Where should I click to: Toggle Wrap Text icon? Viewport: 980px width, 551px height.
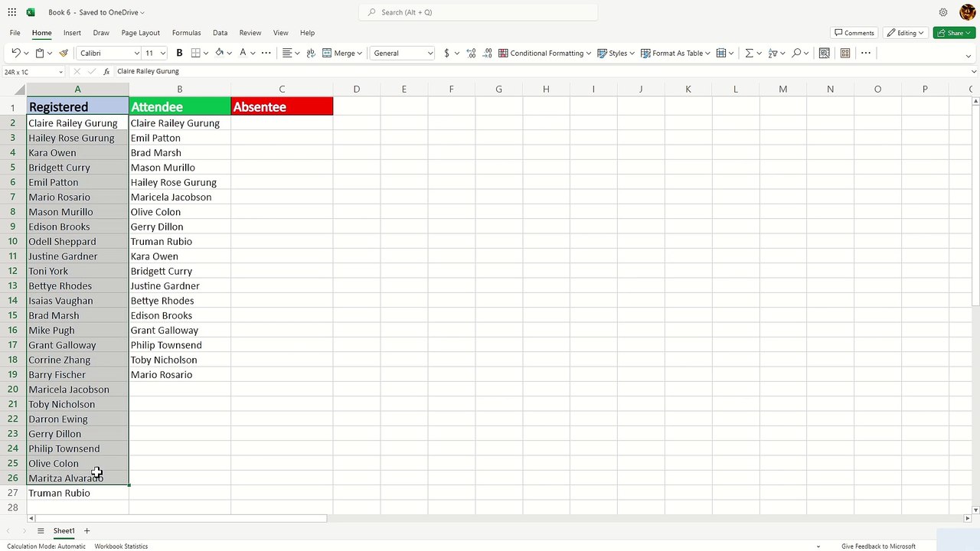(310, 53)
